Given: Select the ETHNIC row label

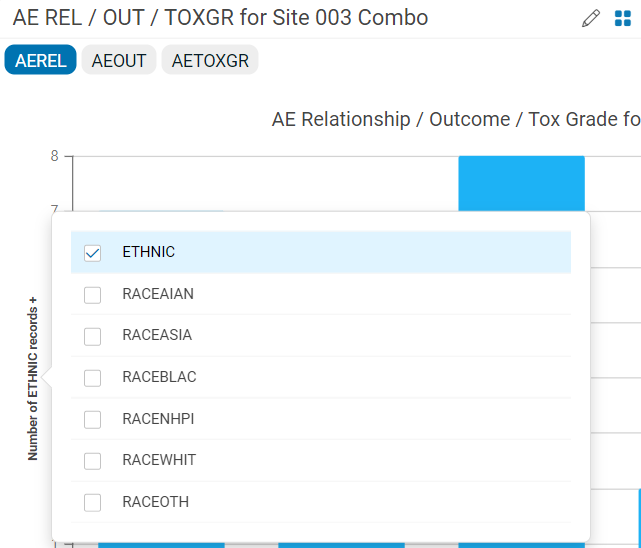Looking at the screenshot, I should (149, 252).
